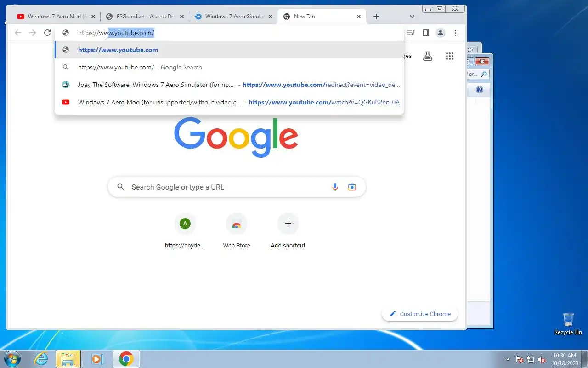Click the Back navigation arrow
588x368 pixels.
tap(18, 33)
